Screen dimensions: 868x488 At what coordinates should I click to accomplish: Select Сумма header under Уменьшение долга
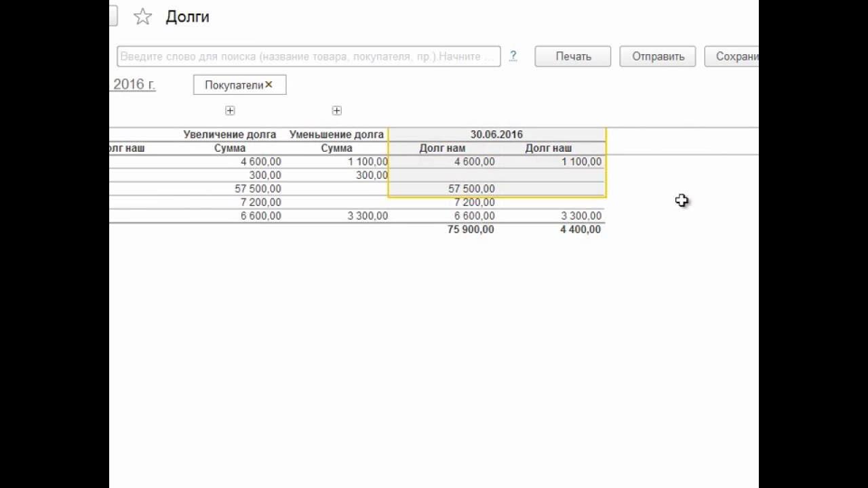coord(336,148)
